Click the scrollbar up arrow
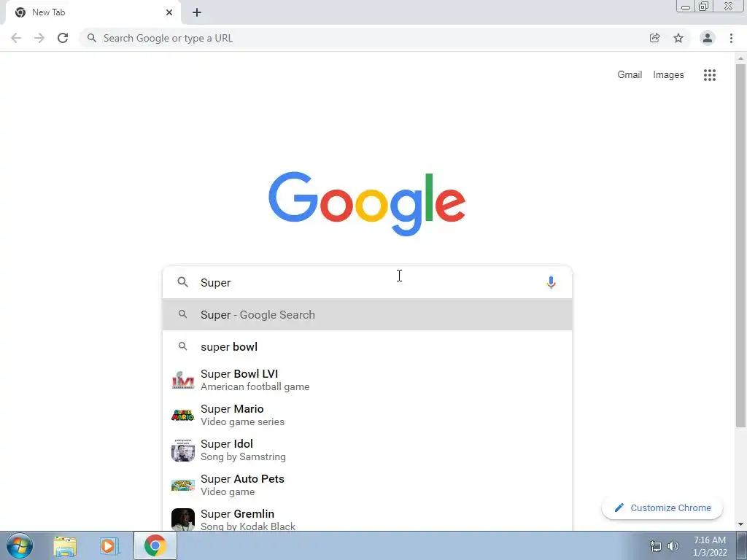747x560 pixels. point(740,58)
